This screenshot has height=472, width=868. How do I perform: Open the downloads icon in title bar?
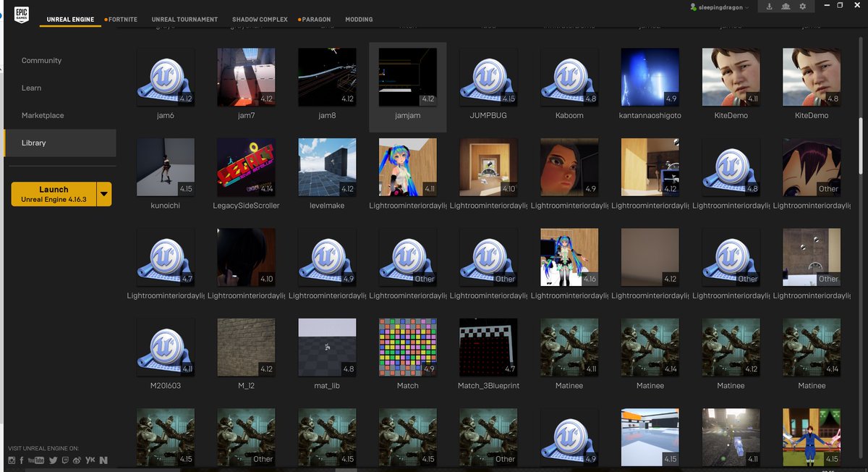[768, 7]
